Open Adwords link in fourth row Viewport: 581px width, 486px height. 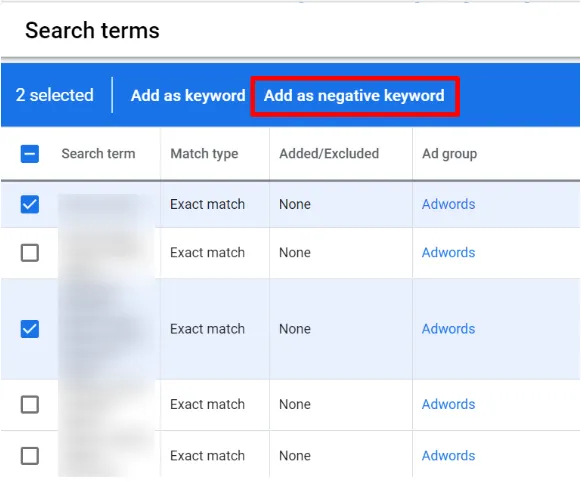tap(448, 405)
